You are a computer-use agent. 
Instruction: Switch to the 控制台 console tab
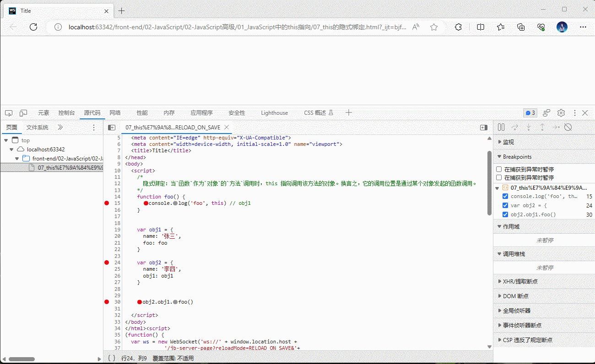coord(66,113)
